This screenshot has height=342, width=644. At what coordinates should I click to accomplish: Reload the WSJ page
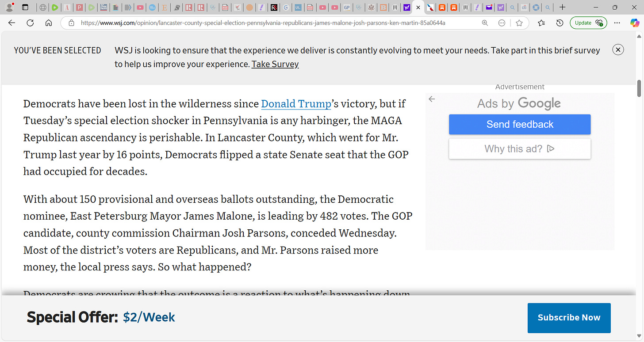point(30,23)
